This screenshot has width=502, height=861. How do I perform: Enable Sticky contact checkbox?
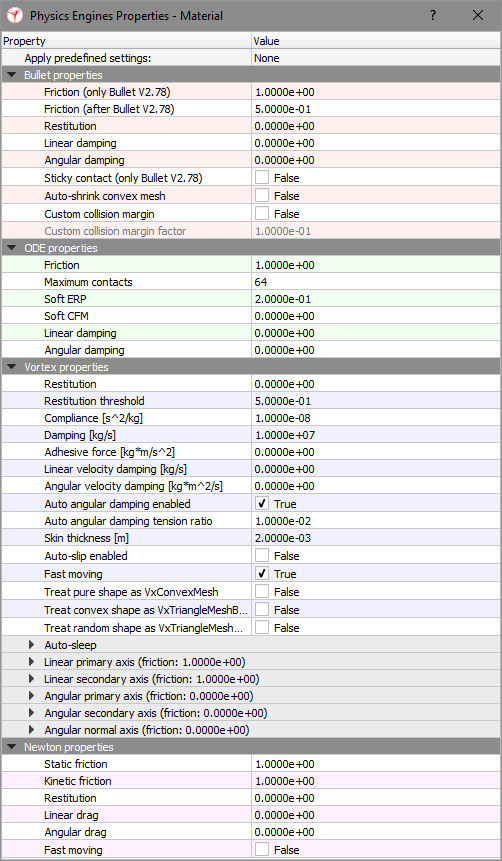262,178
